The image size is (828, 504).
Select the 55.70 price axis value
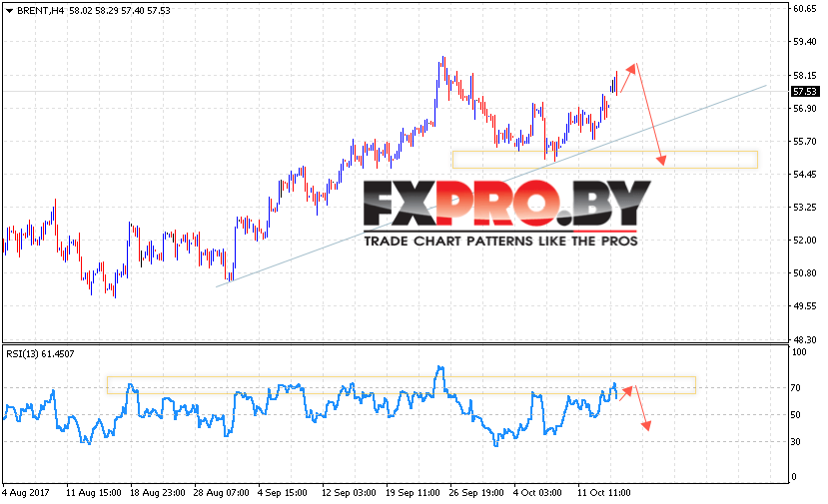click(x=805, y=142)
